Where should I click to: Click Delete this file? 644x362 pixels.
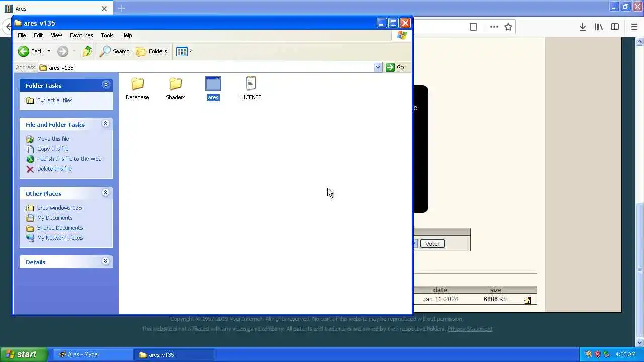[x=54, y=169]
